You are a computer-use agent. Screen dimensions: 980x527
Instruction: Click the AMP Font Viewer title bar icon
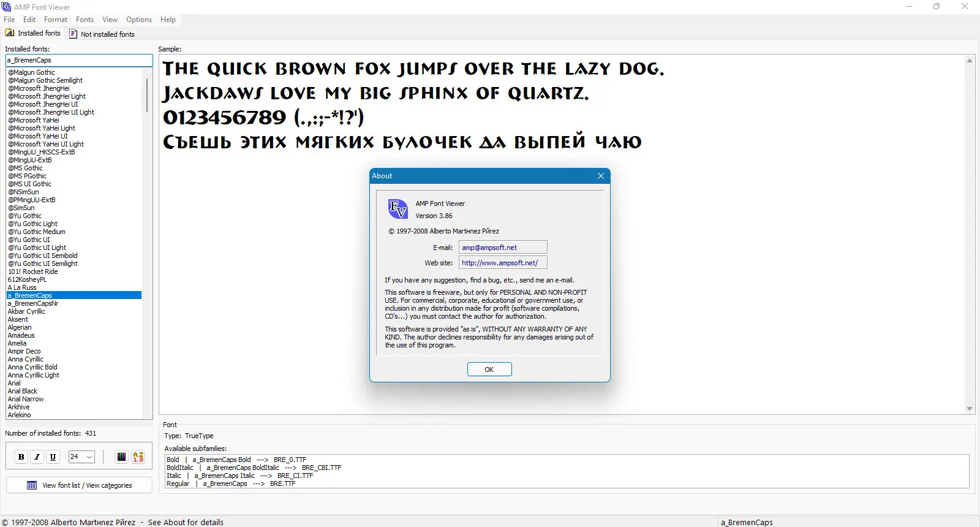pyautogui.click(x=7, y=7)
